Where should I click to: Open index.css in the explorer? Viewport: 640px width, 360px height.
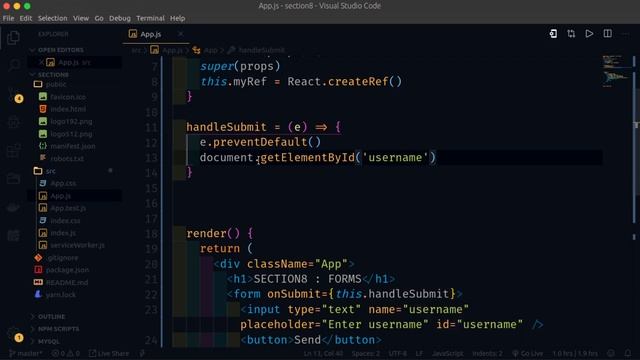click(60, 220)
